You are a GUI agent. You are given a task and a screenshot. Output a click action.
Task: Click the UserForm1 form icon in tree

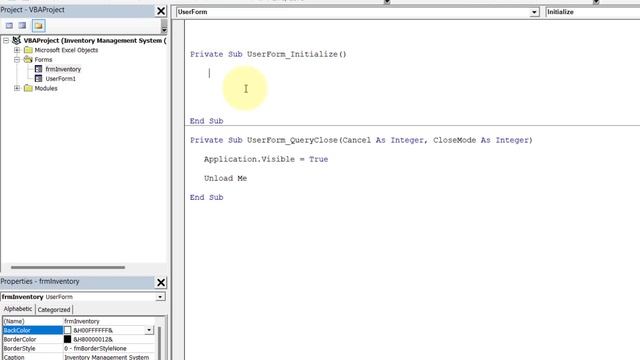(x=38, y=78)
